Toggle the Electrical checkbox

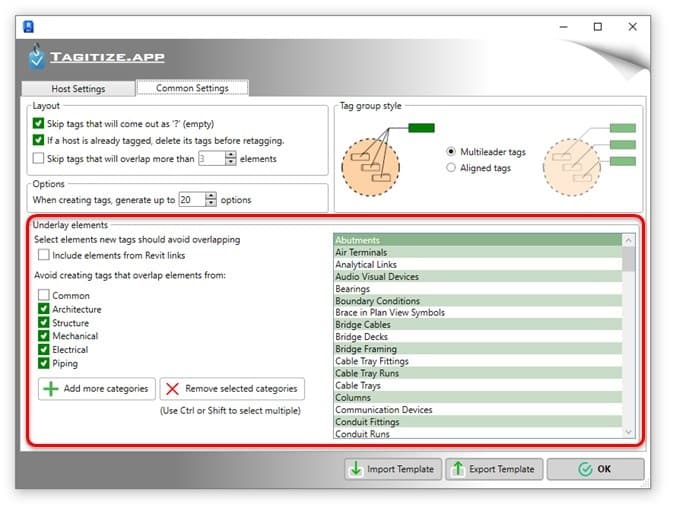point(43,349)
